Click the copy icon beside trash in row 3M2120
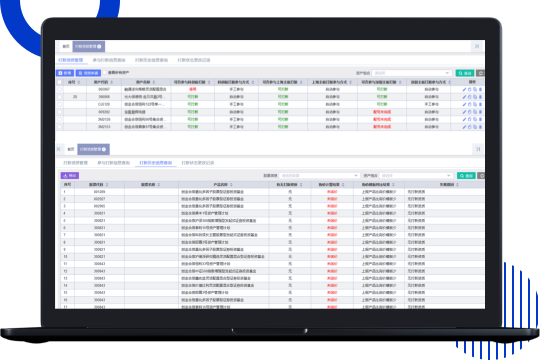The height and width of the screenshot is (360, 540). point(475,120)
